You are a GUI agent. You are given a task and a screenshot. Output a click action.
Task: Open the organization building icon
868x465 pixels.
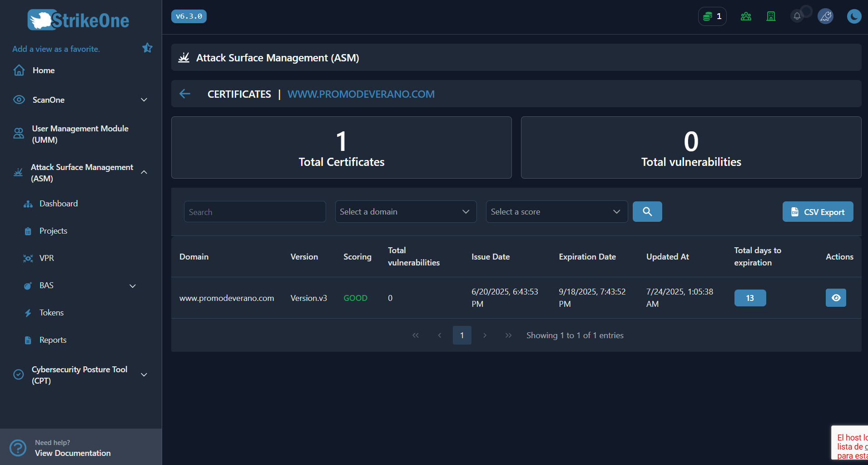coord(771,16)
